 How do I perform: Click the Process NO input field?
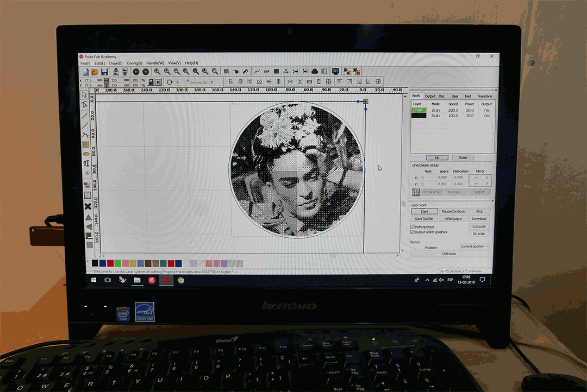point(216,82)
